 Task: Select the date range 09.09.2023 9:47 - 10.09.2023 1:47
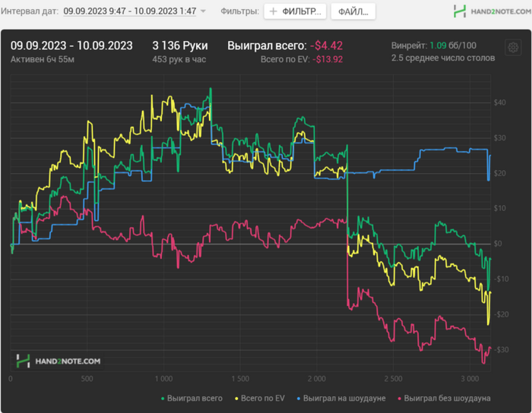coord(130,11)
